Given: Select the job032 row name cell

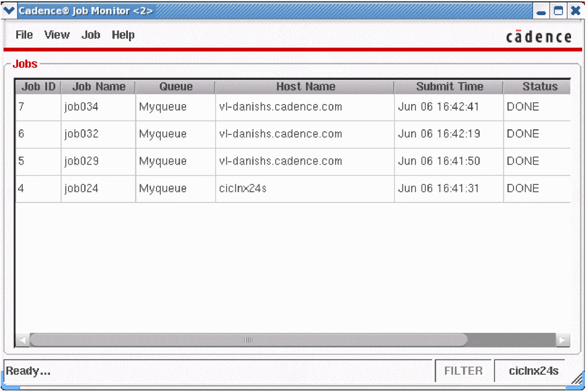Looking at the screenshot, I should coord(99,134).
